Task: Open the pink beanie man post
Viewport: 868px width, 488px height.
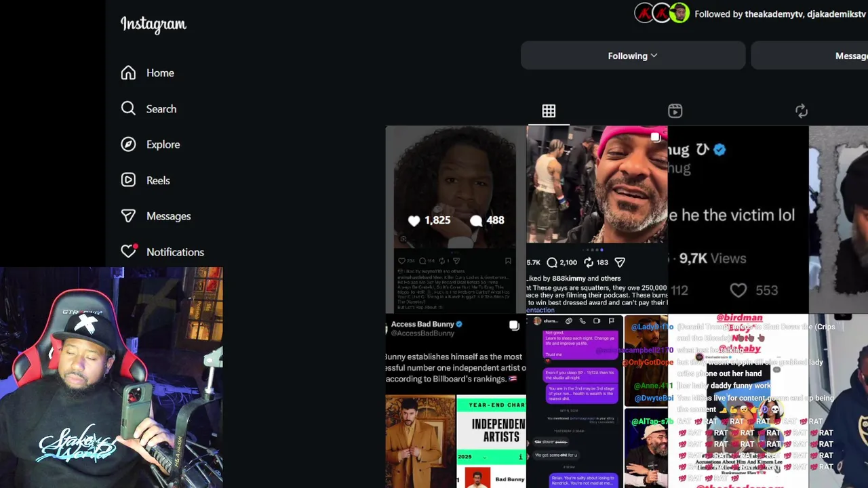Action: point(597,219)
